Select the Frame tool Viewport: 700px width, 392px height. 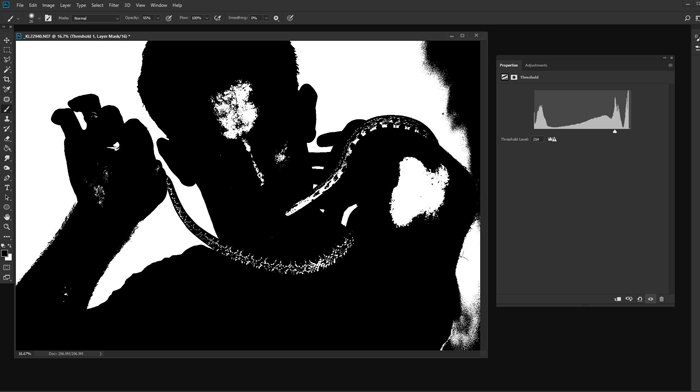click(7, 99)
